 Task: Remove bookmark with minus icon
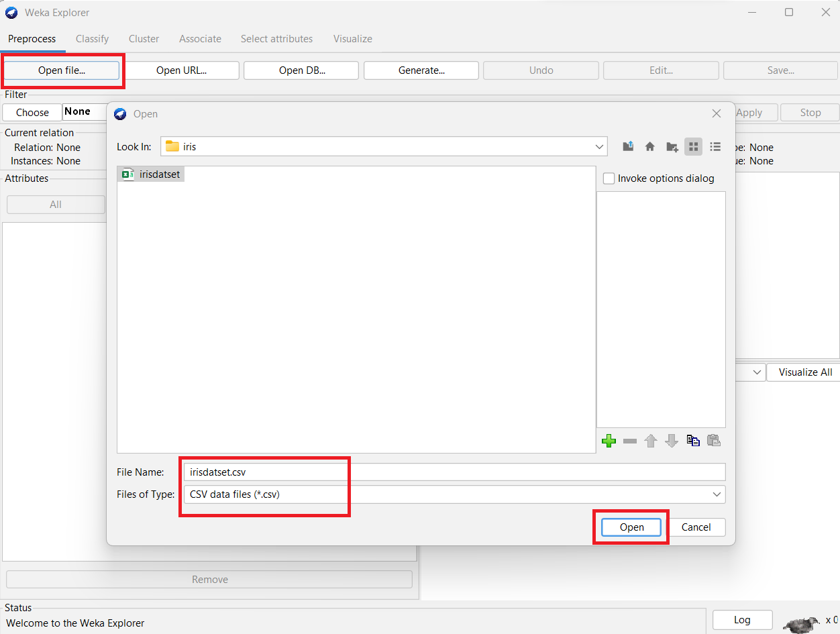click(630, 441)
